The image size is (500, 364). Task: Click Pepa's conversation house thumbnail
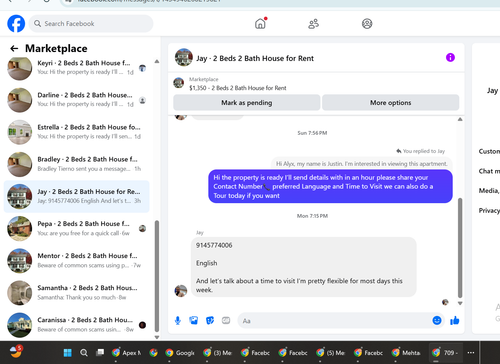20,229
